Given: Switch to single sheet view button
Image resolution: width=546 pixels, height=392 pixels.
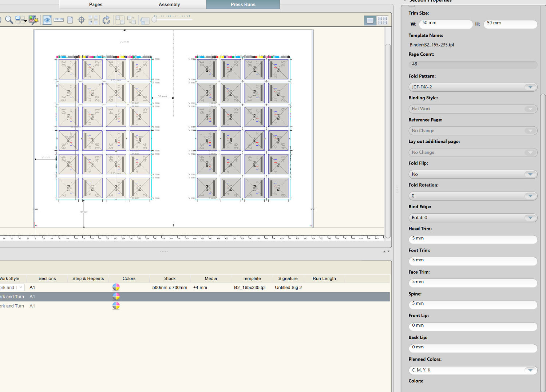Looking at the screenshot, I should tap(370, 21).
